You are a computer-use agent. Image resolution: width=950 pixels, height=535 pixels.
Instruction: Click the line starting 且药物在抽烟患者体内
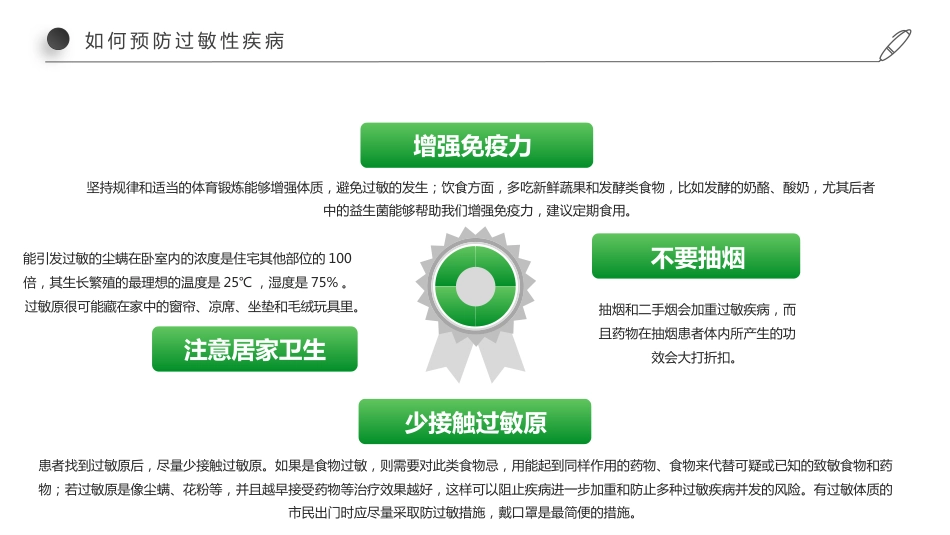point(697,334)
